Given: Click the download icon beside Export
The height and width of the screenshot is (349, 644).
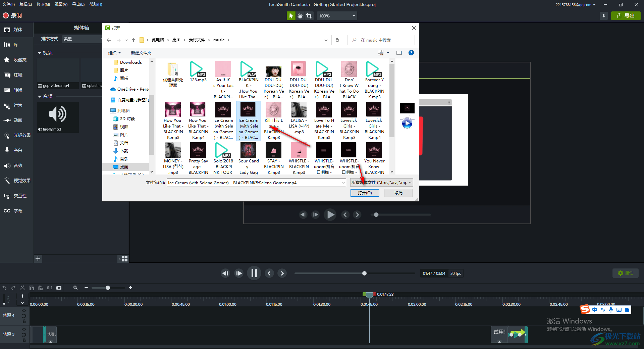Looking at the screenshot, I should (x=604, y=16).
